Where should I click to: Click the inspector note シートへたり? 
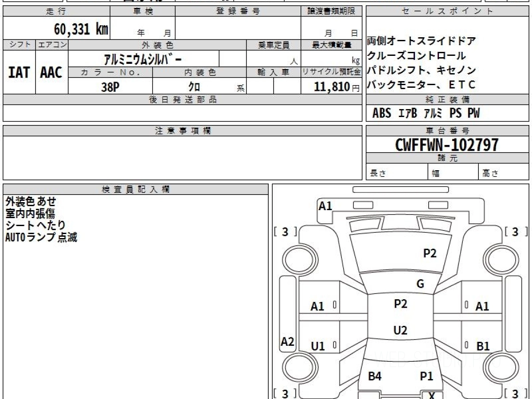point(35,225)
